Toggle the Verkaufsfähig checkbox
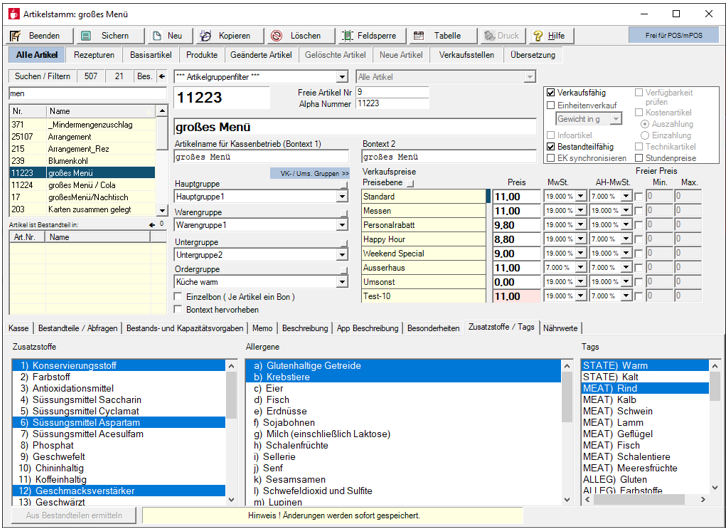 click(551, 93)
